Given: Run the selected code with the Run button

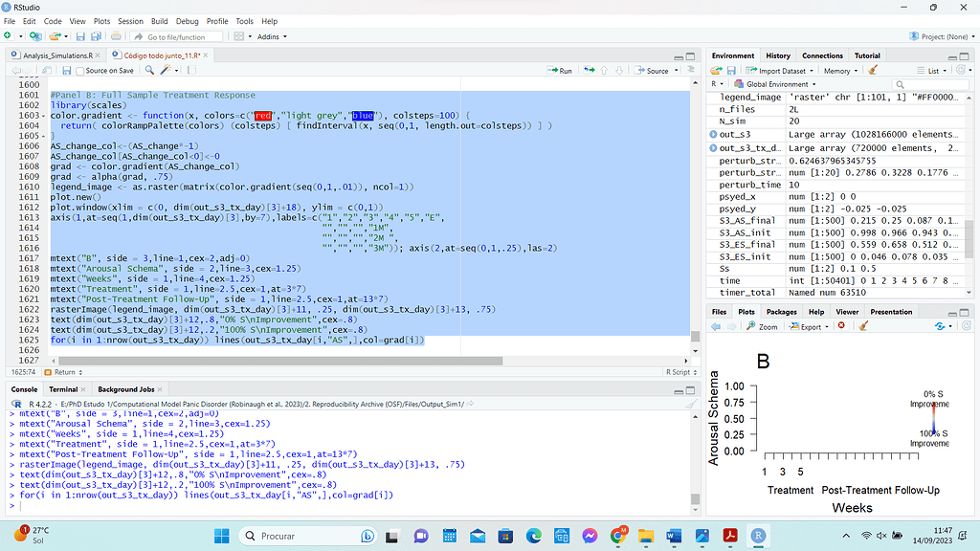Looking at the screenshot, I should click(x=560, y=70).
